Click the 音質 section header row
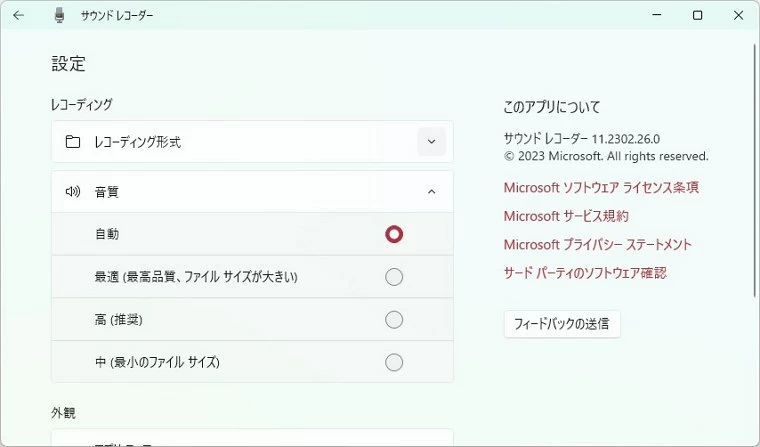Screen dimensions: 760x447 (x=250, y=191)
